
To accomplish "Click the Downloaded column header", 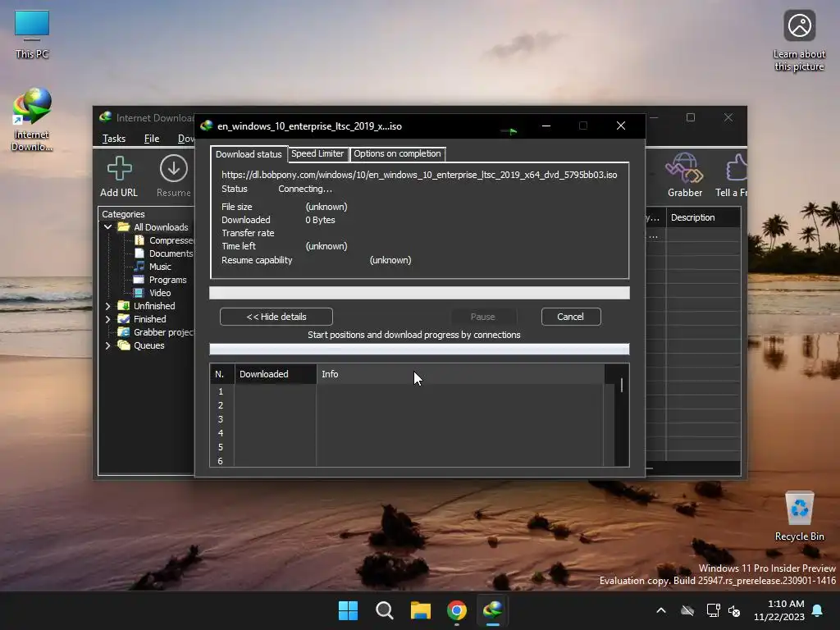I will (x=276, y=374).
